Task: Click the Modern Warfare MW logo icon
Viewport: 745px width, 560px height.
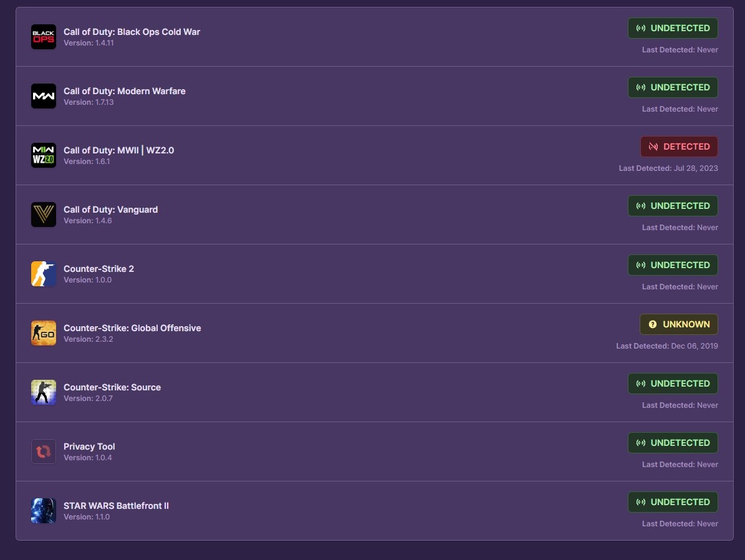Action: 43,96
